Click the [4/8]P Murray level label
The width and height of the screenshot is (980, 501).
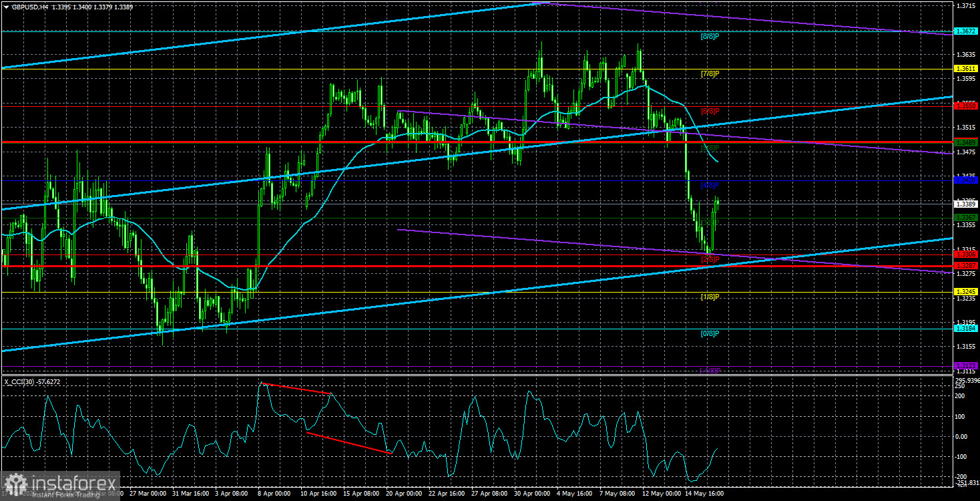coord(710,185)
